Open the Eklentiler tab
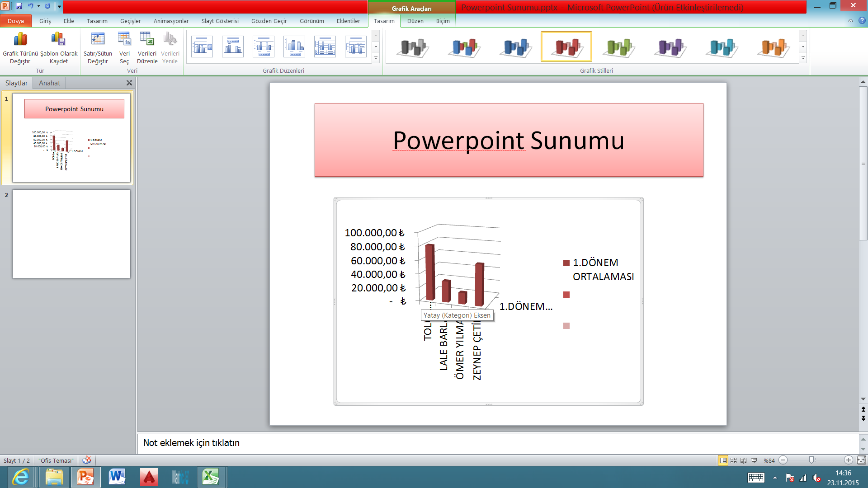This screenshot has width=868, height=488. pos(349,21)
